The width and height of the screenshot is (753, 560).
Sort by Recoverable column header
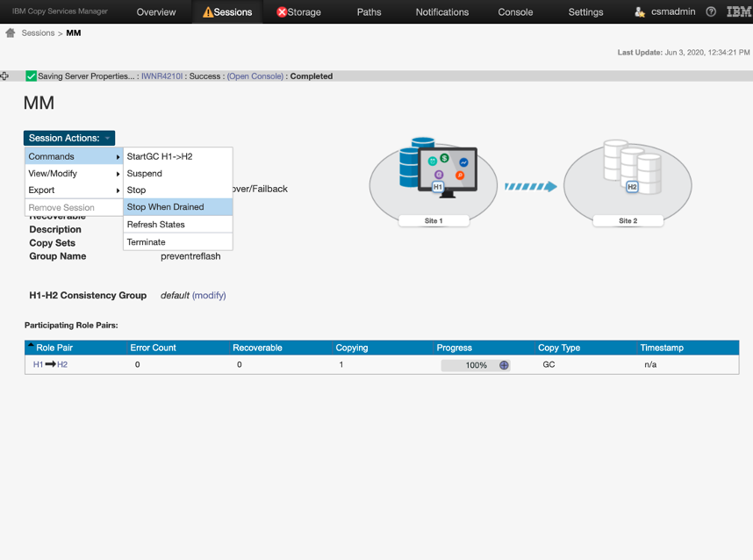click(x=257, y=348)
